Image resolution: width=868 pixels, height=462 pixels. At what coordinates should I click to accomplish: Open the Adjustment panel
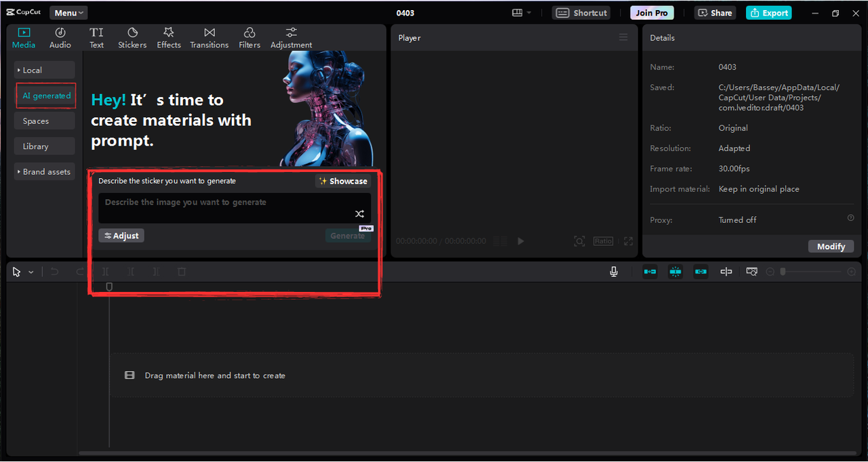[x=291, y=37]
